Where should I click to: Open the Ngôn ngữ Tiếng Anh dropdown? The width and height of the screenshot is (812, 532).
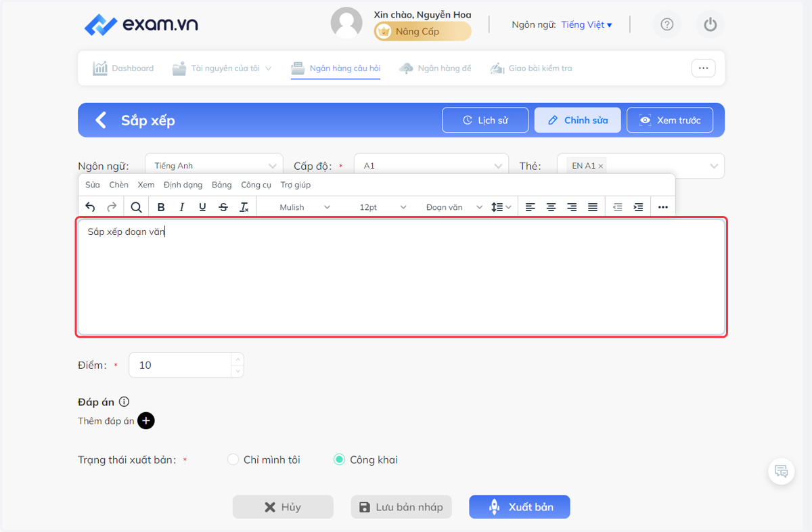pos(214,166)
